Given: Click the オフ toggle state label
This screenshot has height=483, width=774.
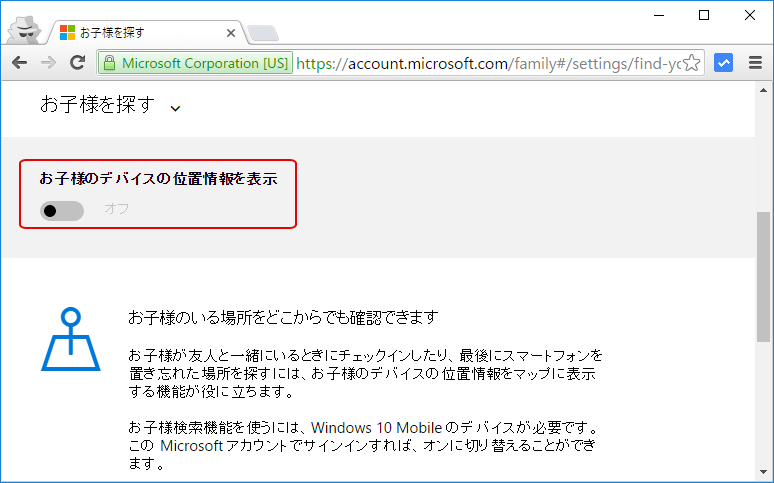Looking at the screenshot, I should [x=116, y=209].
